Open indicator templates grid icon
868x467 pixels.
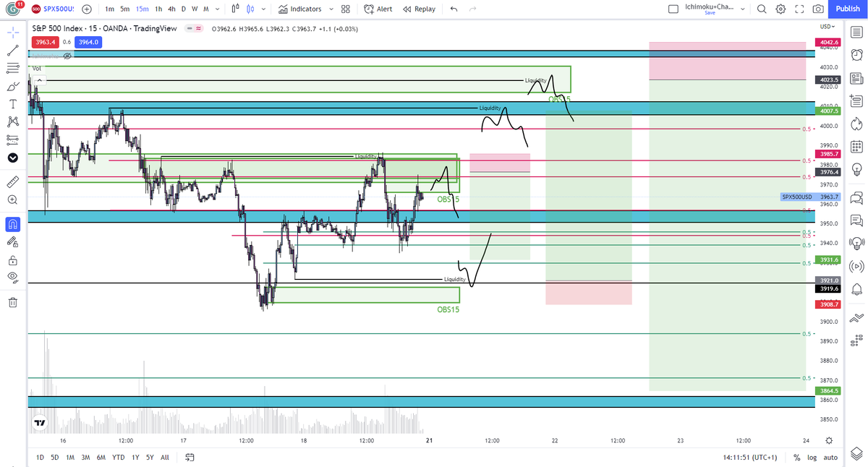[x=345, y=9]
